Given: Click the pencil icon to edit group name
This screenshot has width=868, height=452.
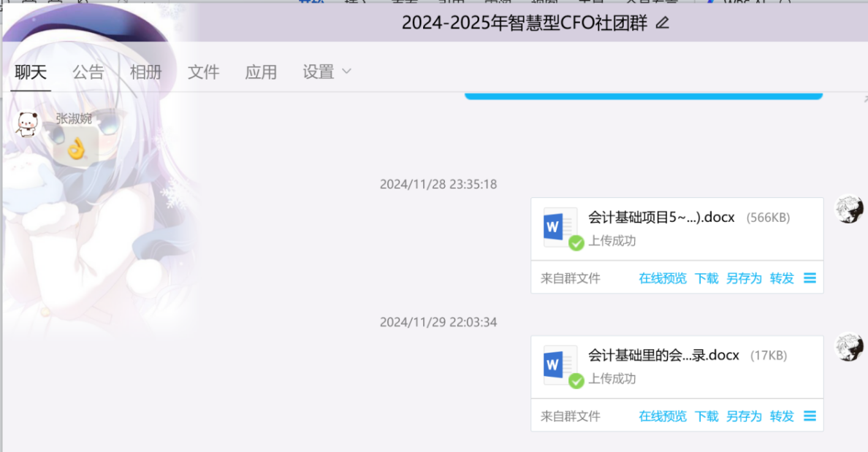Looking at the screenshot, I should [662, 23].
